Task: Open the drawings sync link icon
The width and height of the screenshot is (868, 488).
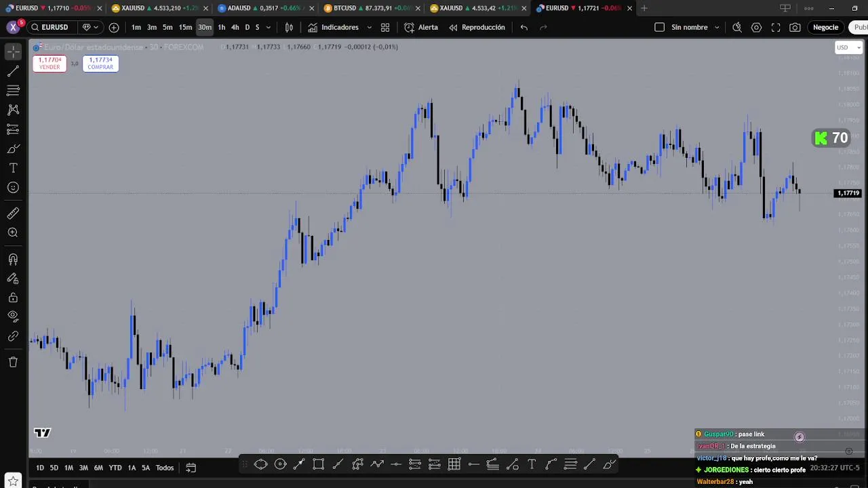Action: tap(13, 336)
